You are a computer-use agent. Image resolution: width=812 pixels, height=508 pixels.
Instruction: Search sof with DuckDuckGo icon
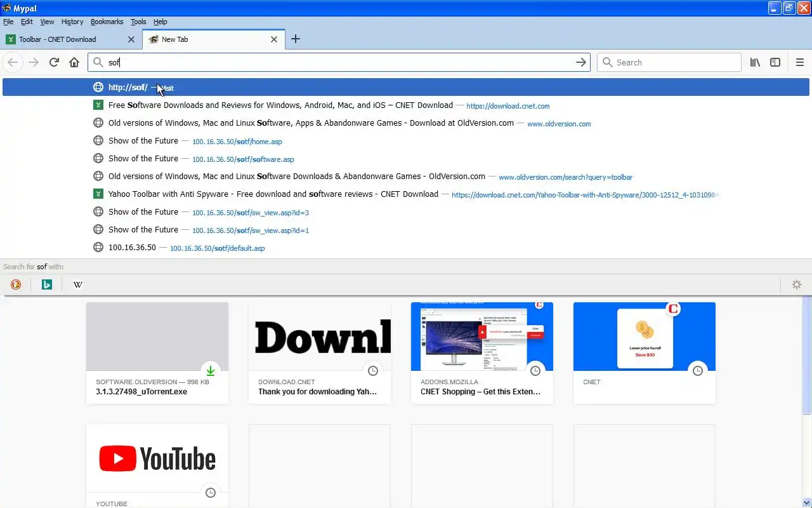[16, 284]
